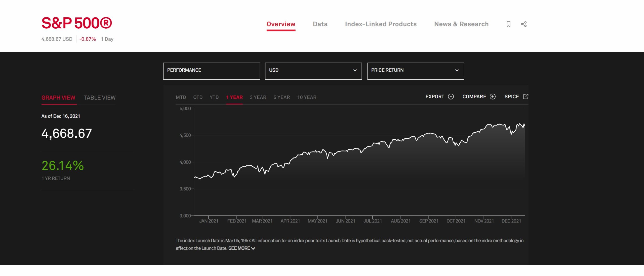644x276 pixels.
Task: Click the S&P 500® title
Action: (77, 23)
